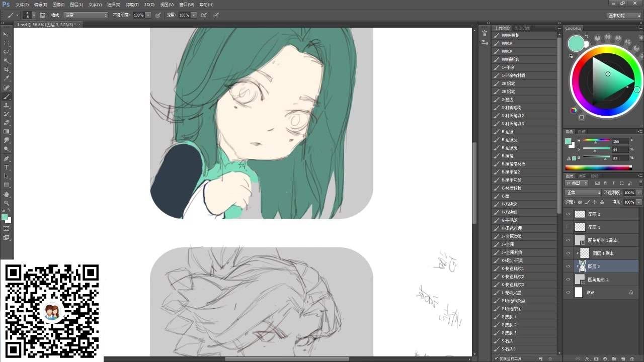This screenshot has height=362, width=644.
Task: Open the 滤镜(T) menu
Action: (132, 5)
